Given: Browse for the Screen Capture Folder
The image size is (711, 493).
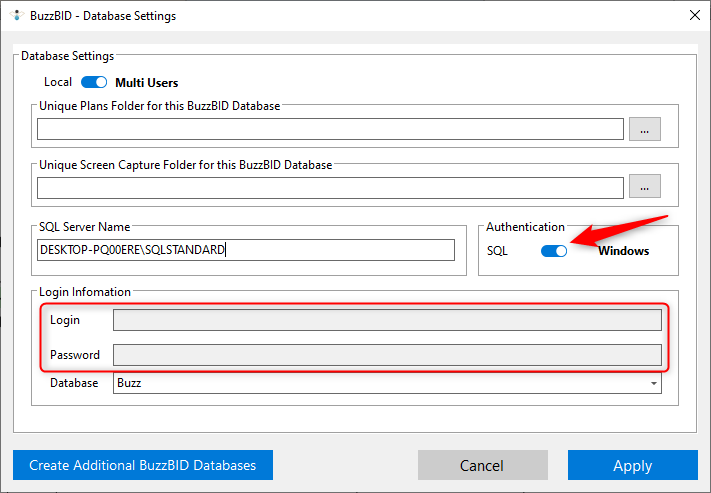Looking at the screenshot, I should coord(645,187).
